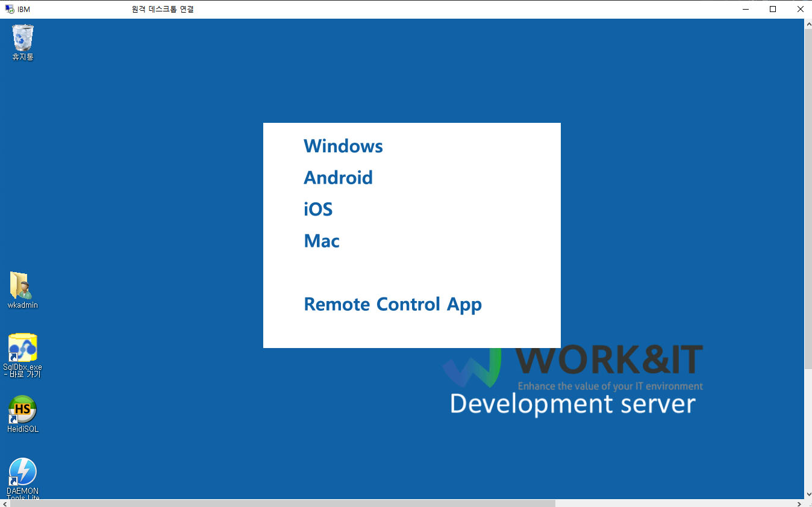Click the horizontal scrollbar thumb
Image resolution: width=812 pixels, height=507 pixels.
point(282,503)
